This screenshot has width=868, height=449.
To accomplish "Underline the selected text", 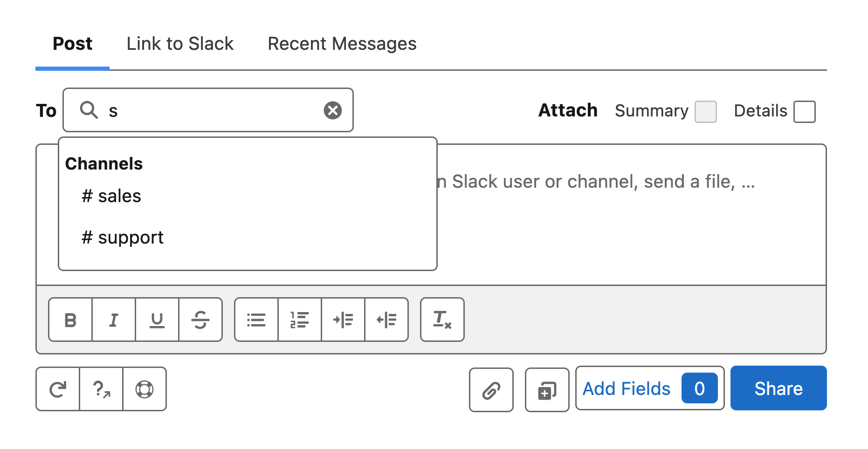I will coord(157,320).
